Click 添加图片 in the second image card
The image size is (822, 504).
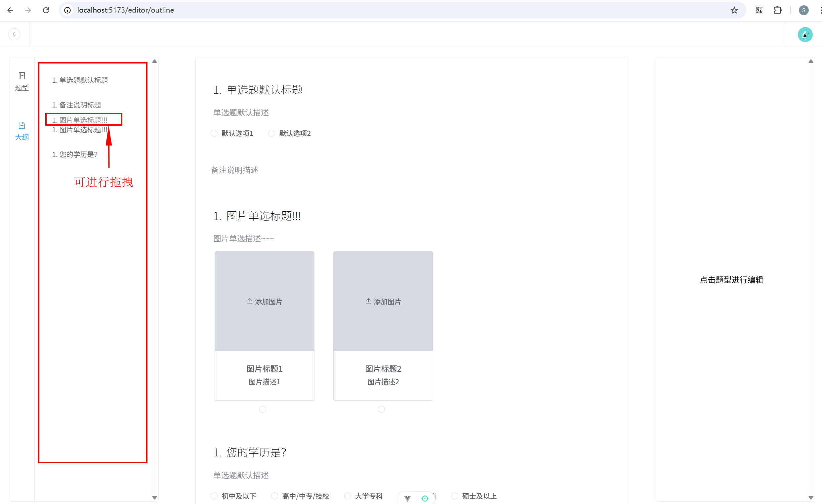(x=383, y=301)
